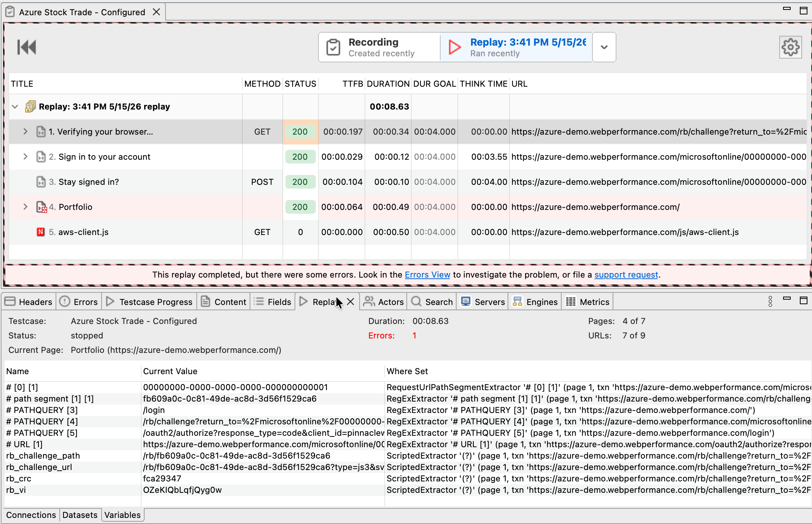
Task: Click the Metrics grid icon
Action: coord(571,302)
